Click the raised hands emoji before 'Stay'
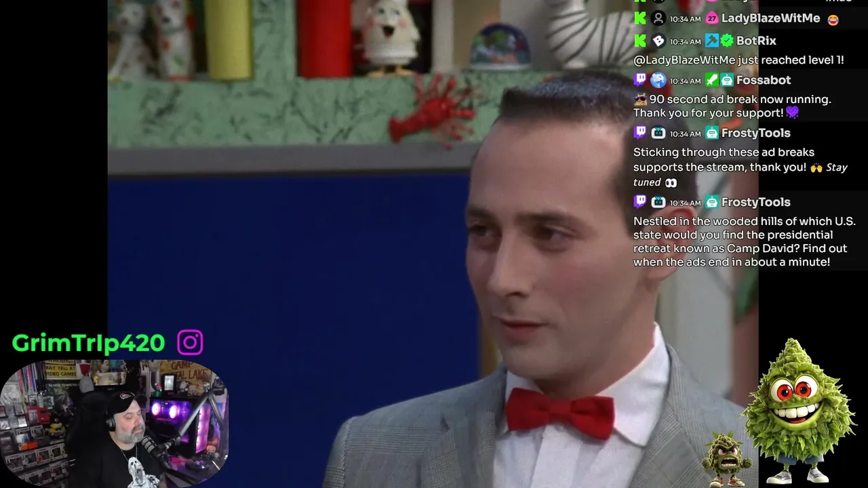868x488 pixels. [816, 167]
